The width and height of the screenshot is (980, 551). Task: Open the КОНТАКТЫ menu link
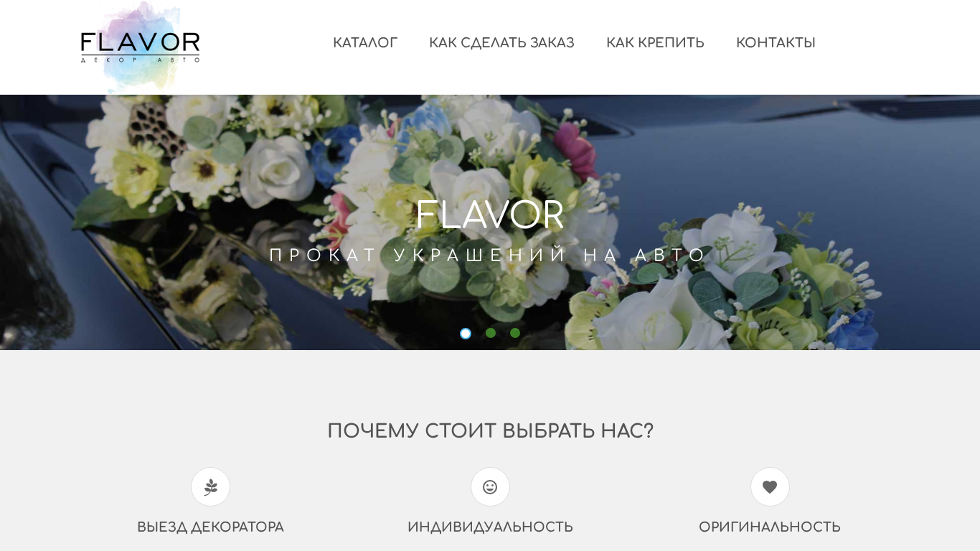pyautogui.click(x=776, y=43)
